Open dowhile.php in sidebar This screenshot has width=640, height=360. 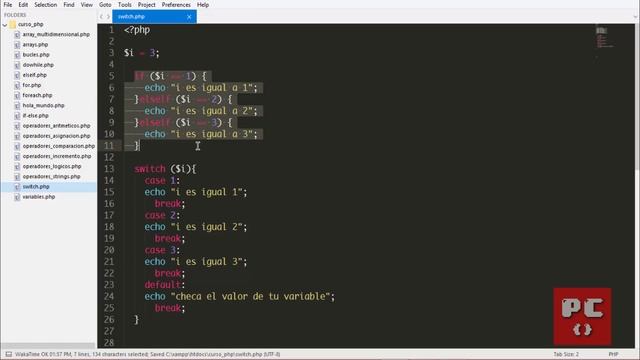click(38, 65)
